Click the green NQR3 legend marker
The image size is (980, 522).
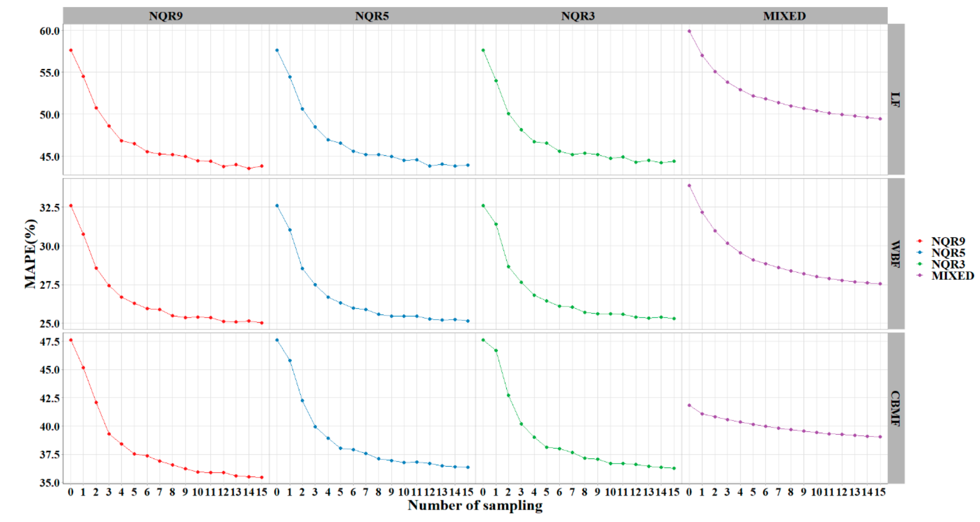pyautogui.click(x=920, y=264)
